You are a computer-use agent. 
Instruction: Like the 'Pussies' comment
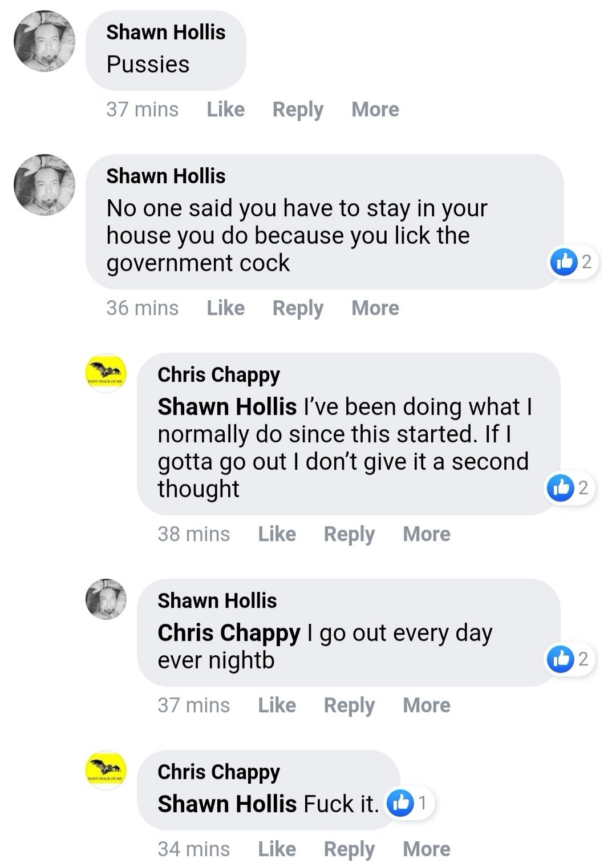pos(225,109)
